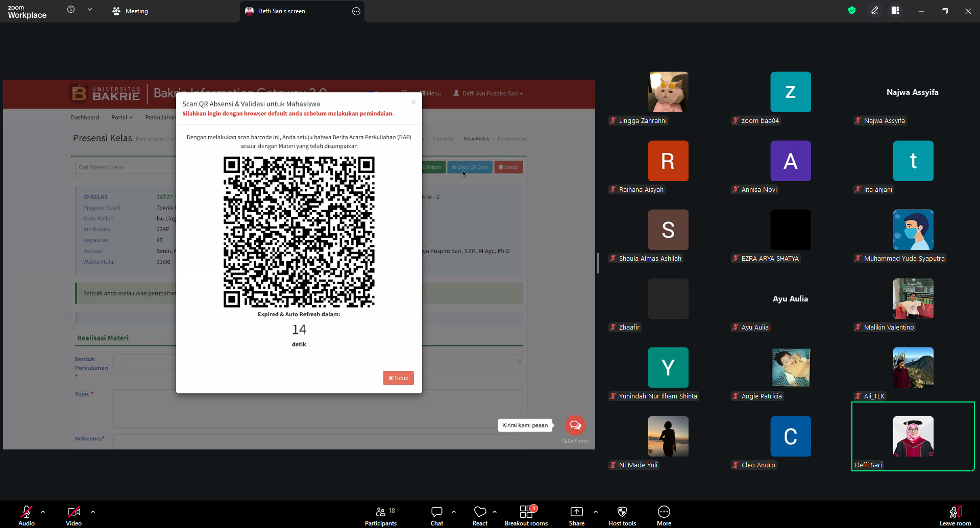Open Host tools shield menu
The image size is (980, 528).
click(x=622, y=515)
